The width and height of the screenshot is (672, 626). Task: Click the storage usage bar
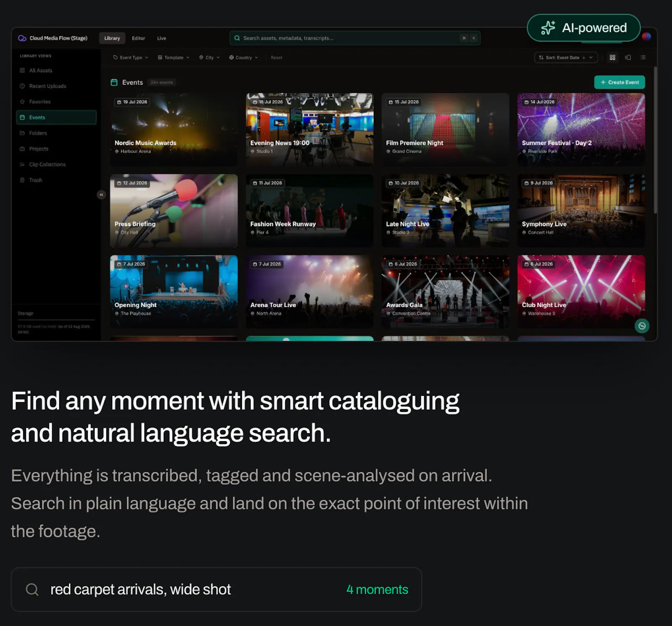(56, 320)
